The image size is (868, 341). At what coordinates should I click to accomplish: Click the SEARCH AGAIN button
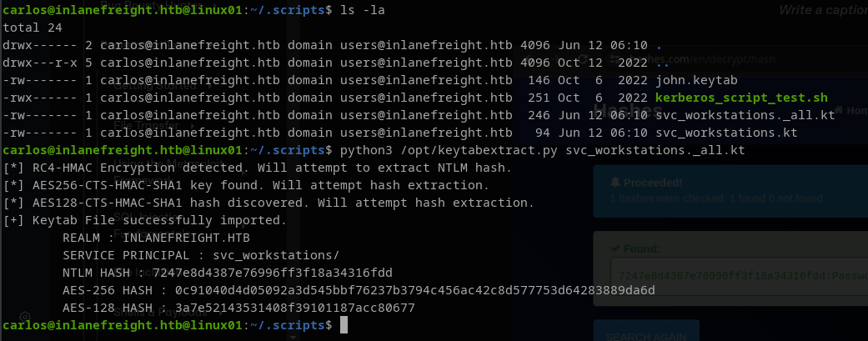pyautogui.click(x=646, y=333)
